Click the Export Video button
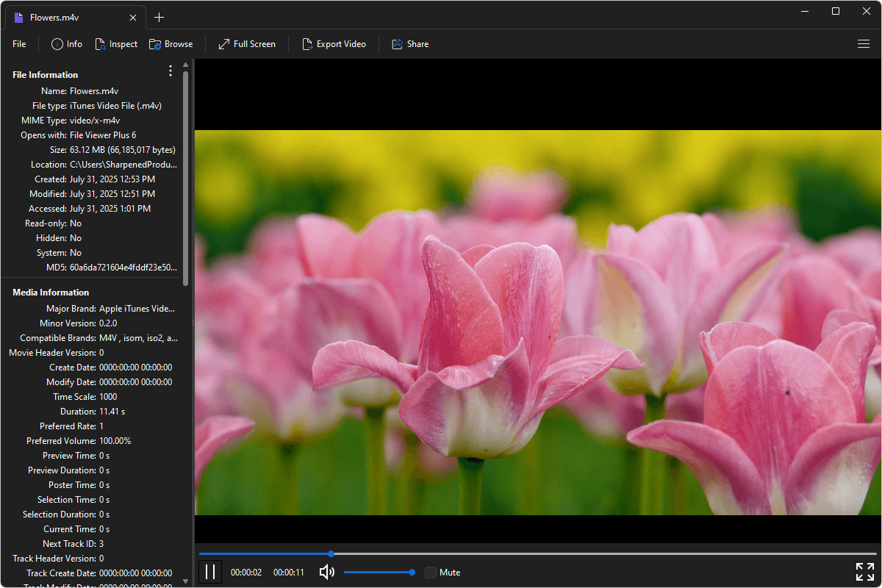Screen dimensions: 882x588 tap(334, 44)
